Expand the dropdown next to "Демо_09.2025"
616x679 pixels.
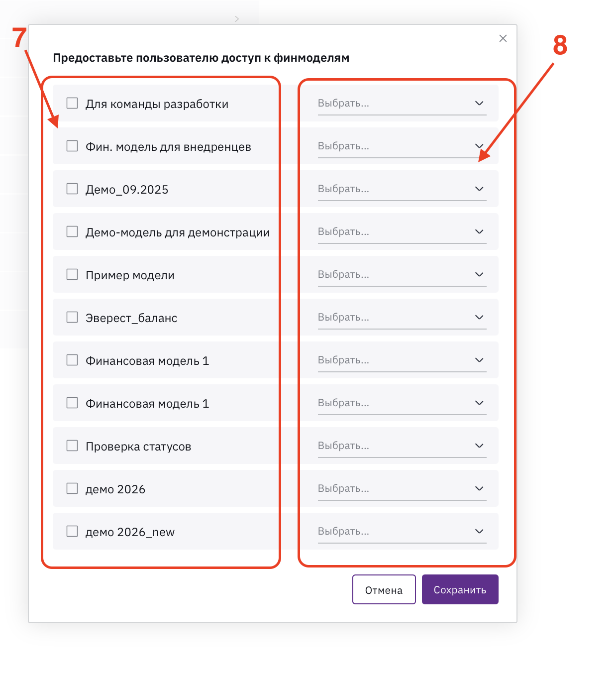tap(402, 189)
